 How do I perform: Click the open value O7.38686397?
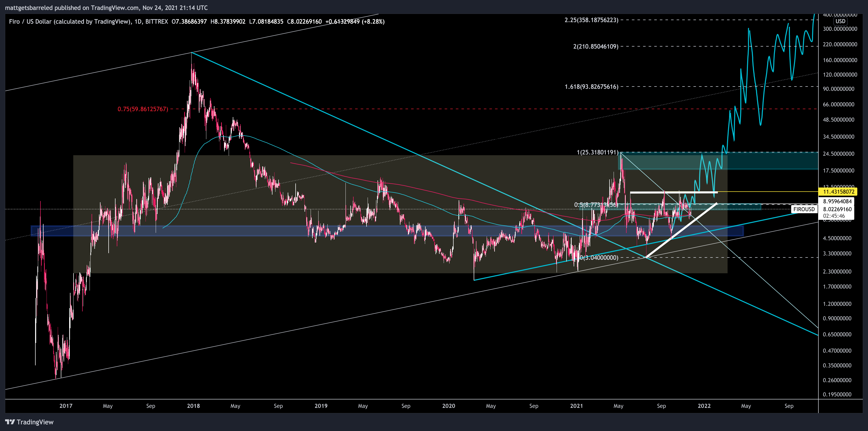[x=189, y=22]
